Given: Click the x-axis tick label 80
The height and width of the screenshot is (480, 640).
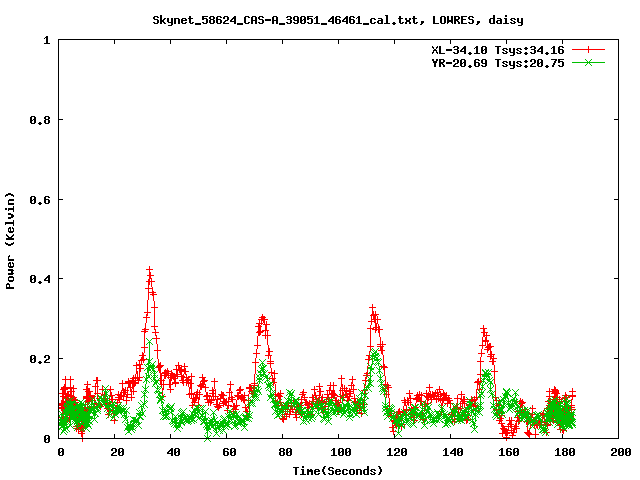Looking at the screenshot, I should (x=285, y=452).
